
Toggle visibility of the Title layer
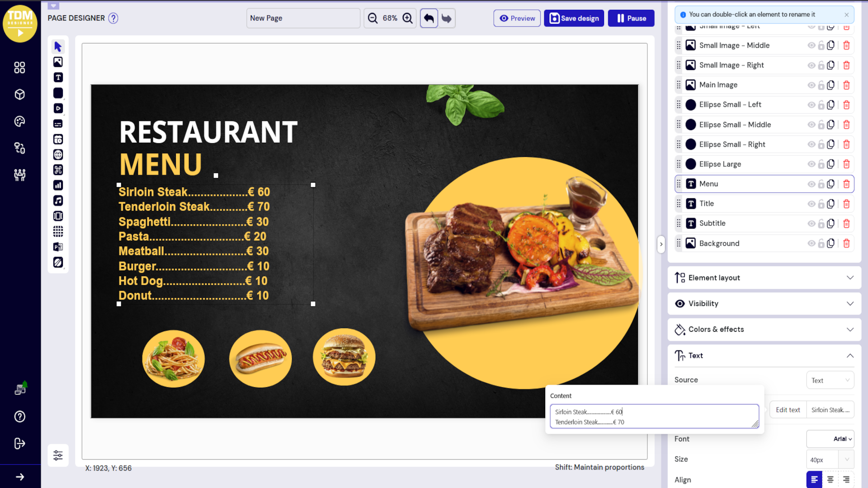pos(811,203)
